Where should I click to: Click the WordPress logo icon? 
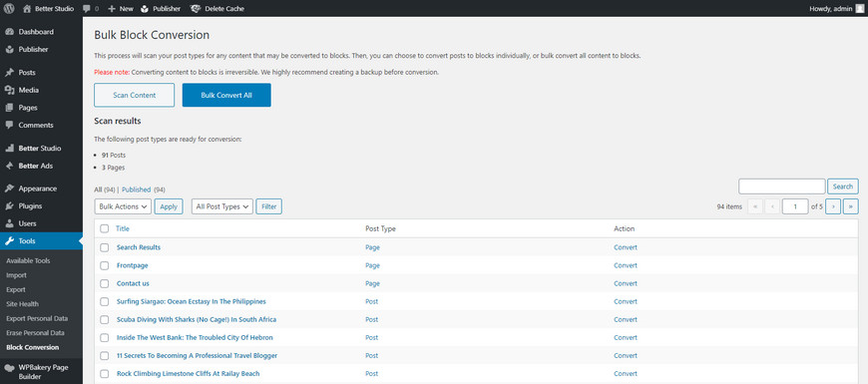(9, 8)
